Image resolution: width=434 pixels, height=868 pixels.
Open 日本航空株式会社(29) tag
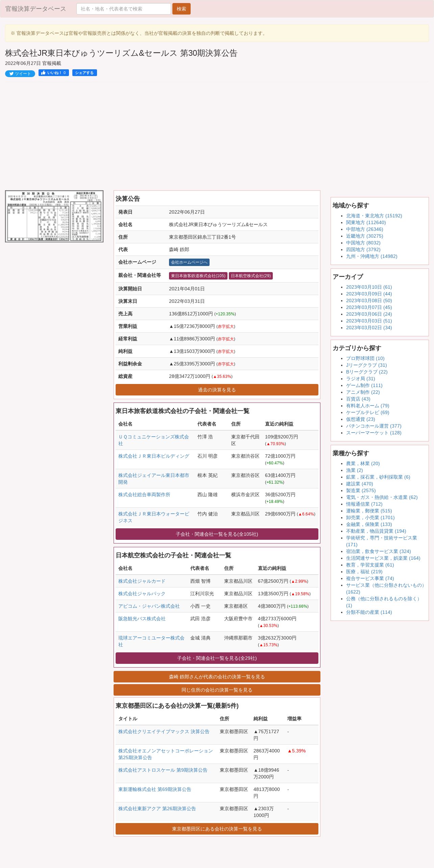pyautogui.click(x=251, y=276)
